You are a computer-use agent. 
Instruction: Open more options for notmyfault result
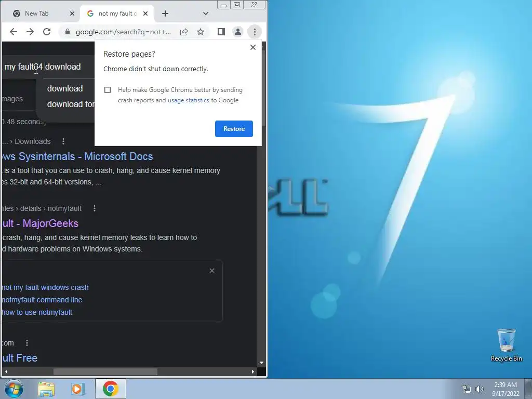click(95, 209)
